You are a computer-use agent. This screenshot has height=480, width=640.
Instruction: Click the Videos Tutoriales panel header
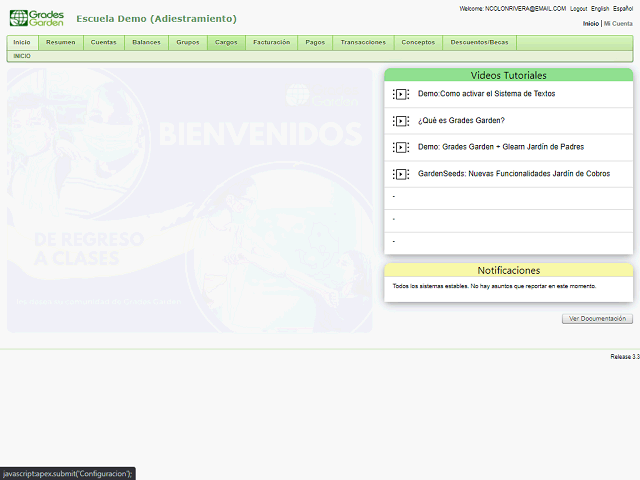[509, 75]
